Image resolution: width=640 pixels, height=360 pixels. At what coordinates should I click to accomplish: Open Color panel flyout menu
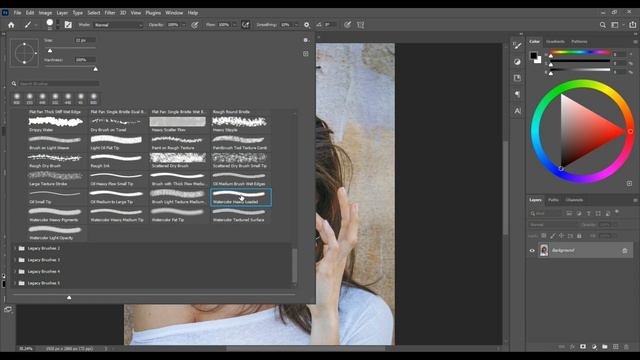[x=635, y=42]
